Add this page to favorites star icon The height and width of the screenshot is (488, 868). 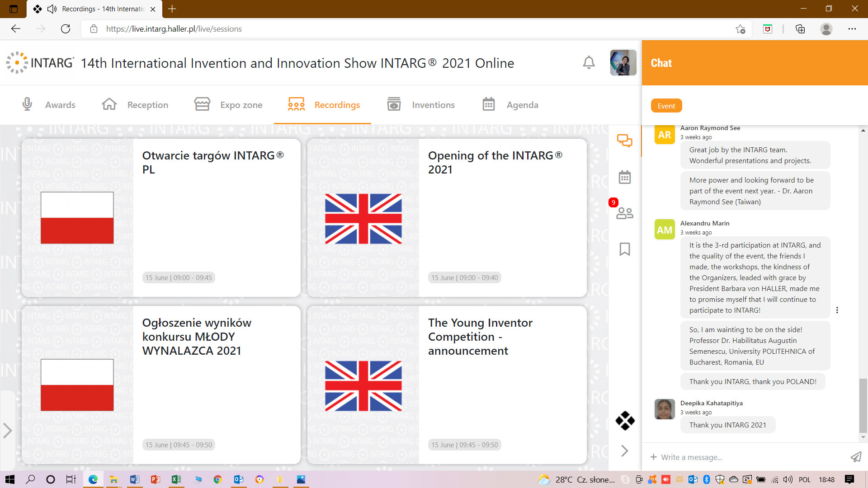[x=741, y=29]
